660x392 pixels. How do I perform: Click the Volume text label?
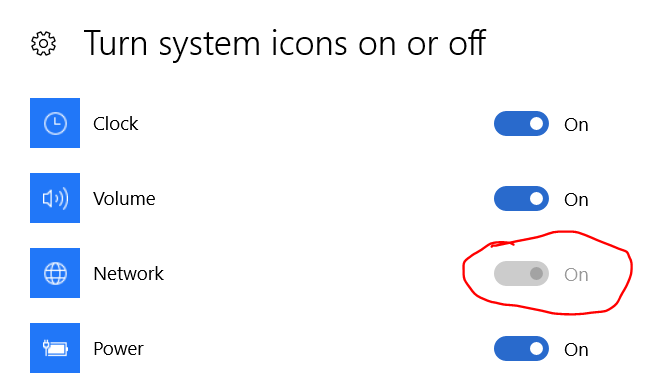124,199
